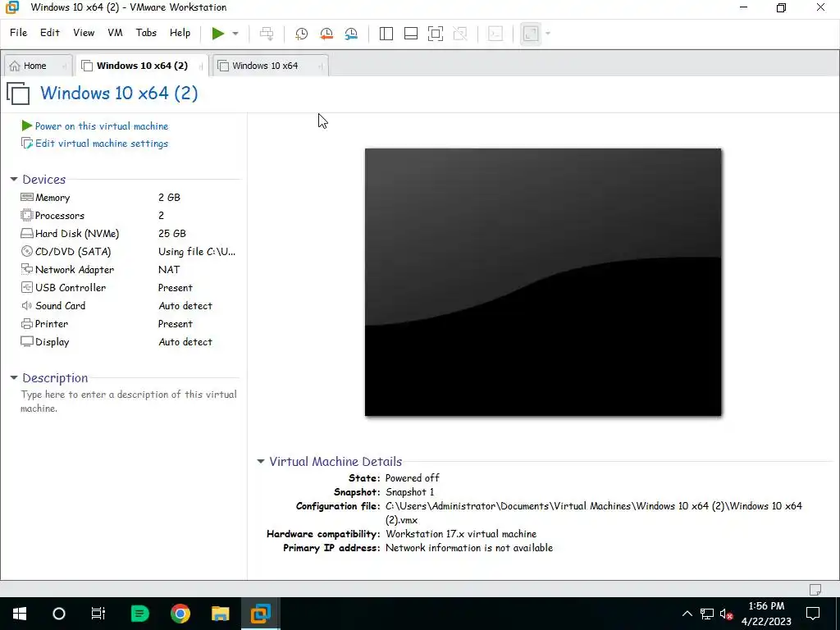Enter full screen mode icon
Image resolution: width=840 pixels, height=630 pixels.
[x=436, y=33]
